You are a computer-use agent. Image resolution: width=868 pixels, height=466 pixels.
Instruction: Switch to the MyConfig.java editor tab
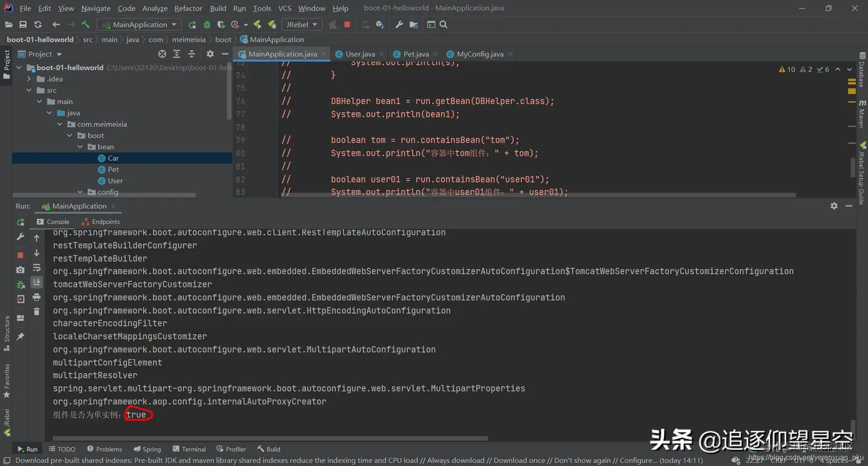480,54
